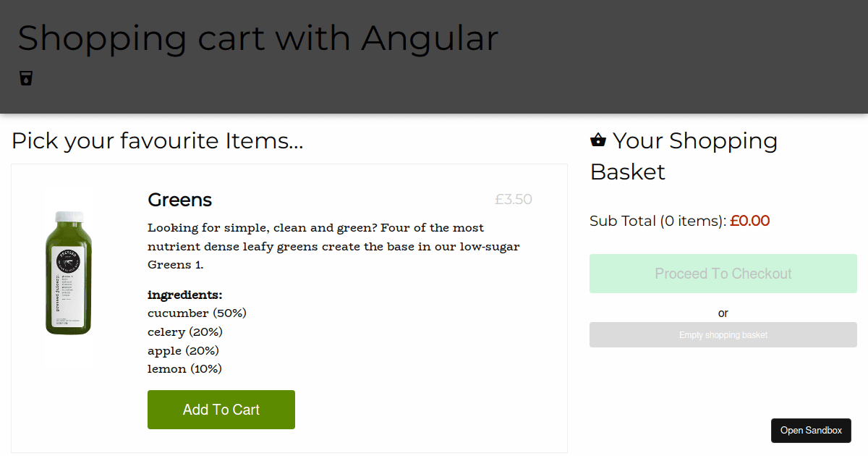The width and height of the screenshot is (868, 456).
Task: Click the £3.50 price label
Action: 514,199
